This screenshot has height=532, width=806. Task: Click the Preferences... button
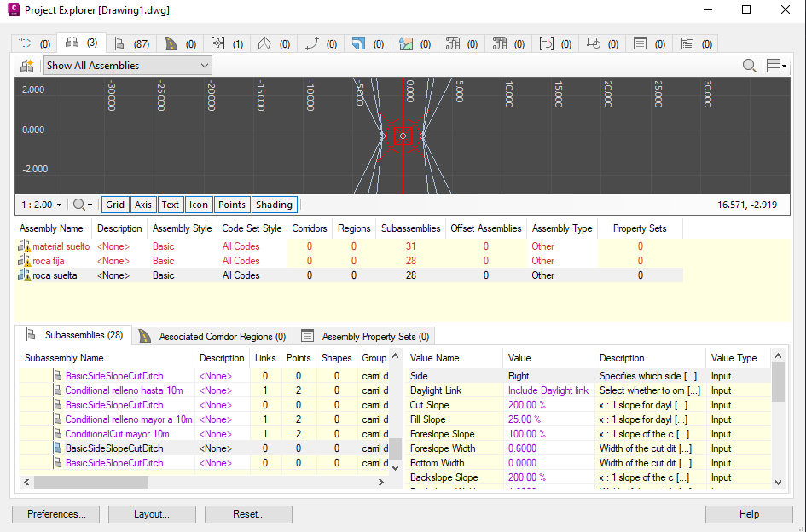tap(56, 514)
